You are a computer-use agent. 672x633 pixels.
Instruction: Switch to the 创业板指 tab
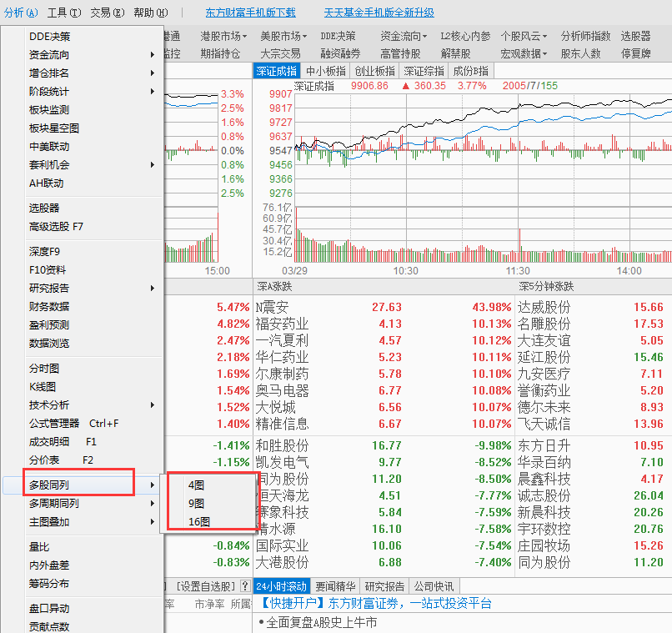click(374, 71)
